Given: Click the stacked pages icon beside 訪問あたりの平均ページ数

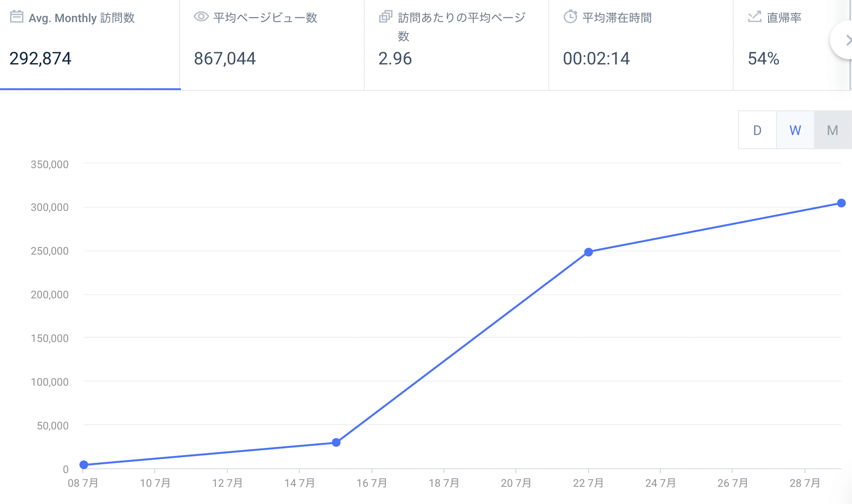Looking at the screenshot, I should point(385,17).
